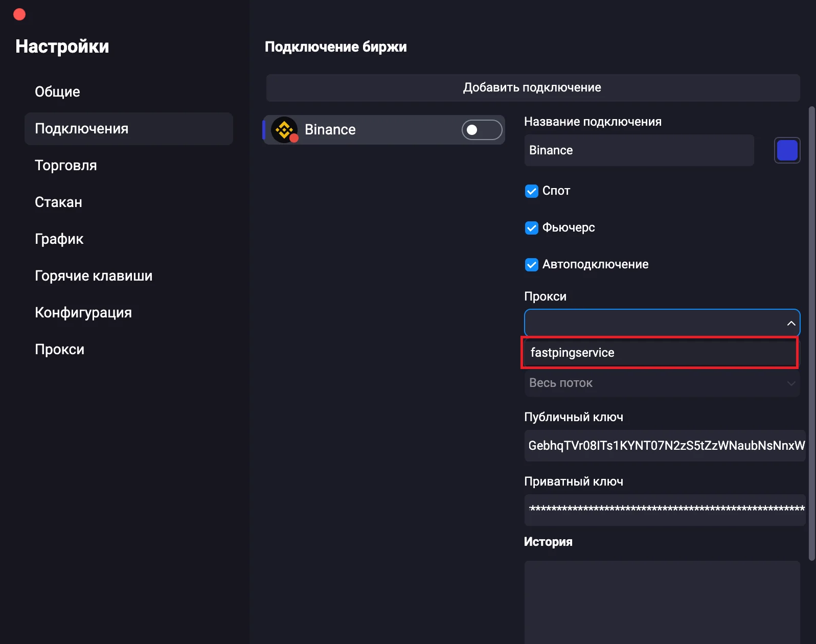Open the Общие settings section
The image size is (816, 644).
coord(57,92)
